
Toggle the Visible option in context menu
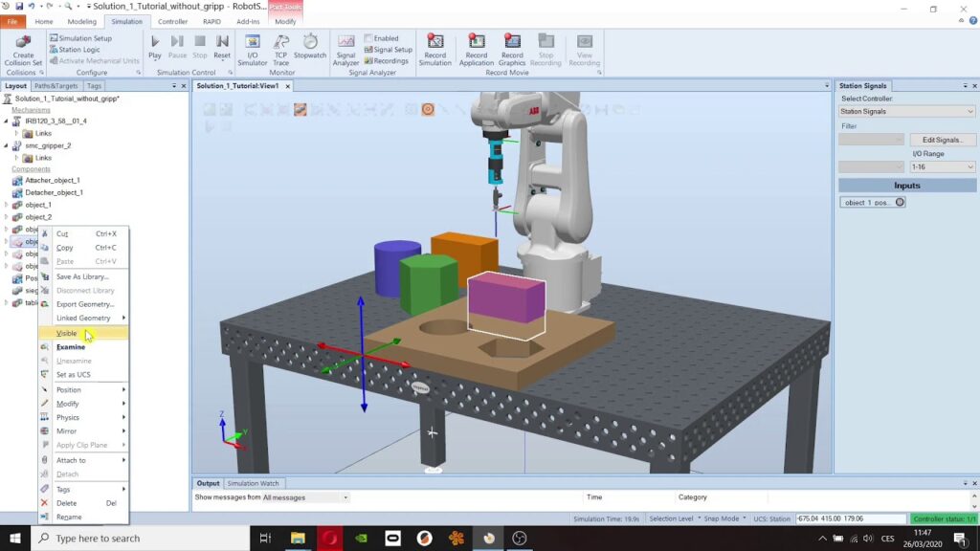[x=67, y=333]
